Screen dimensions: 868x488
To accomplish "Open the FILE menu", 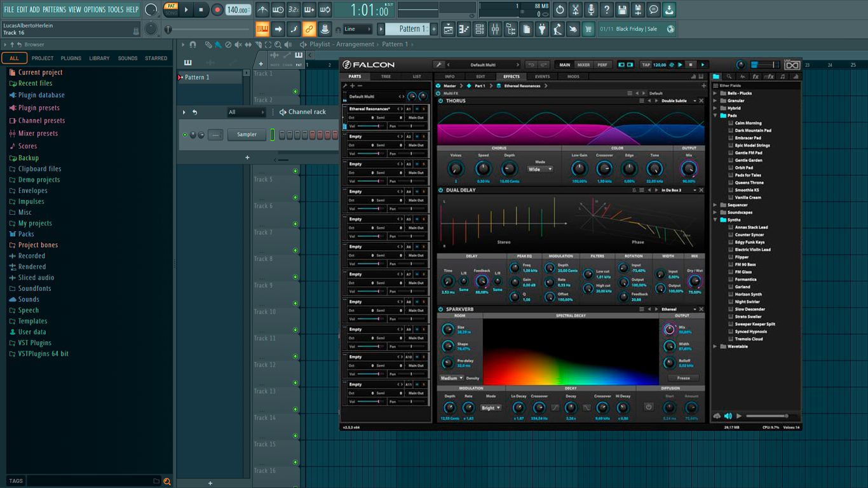I will pyautogui.click(x=9, y=10).
